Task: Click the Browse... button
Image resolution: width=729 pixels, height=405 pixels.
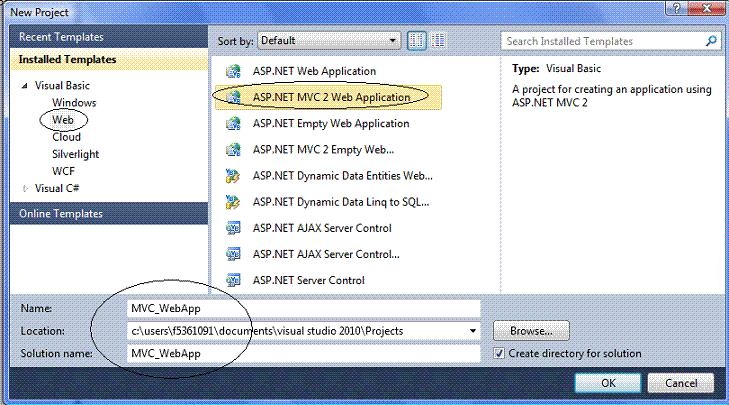Action: tap(531, 331)
